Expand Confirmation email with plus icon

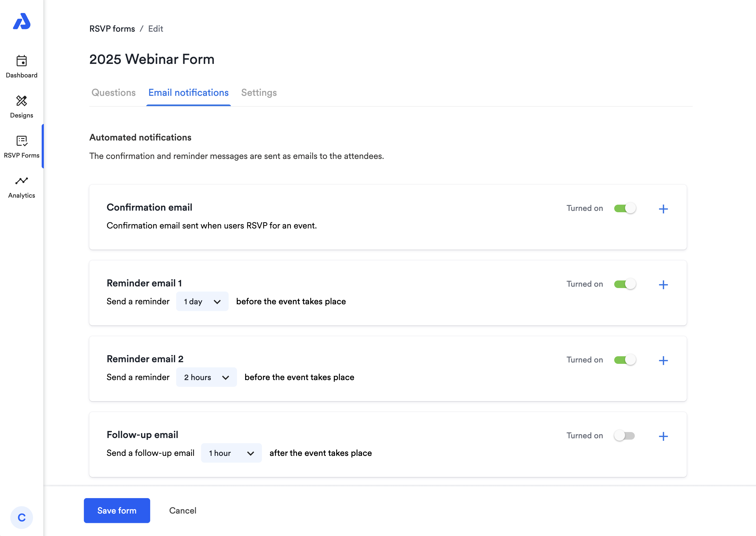[663, 209]
